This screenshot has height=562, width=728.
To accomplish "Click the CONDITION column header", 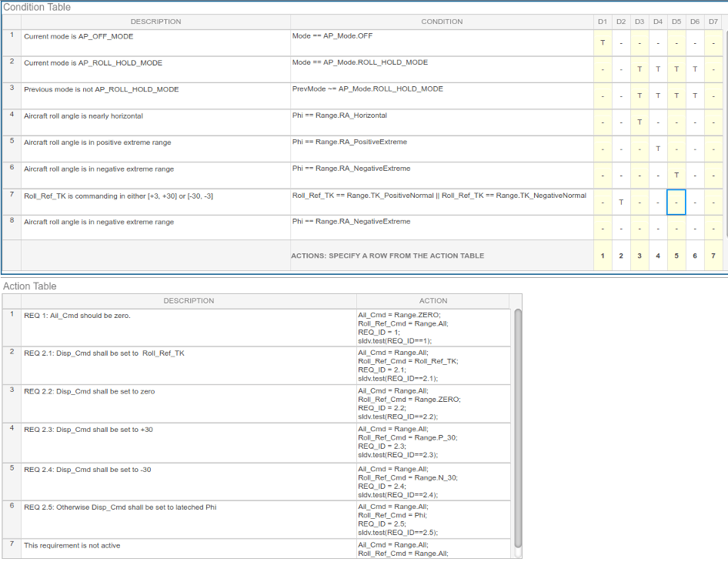I will pyautogui.click(x=442, y=22).
